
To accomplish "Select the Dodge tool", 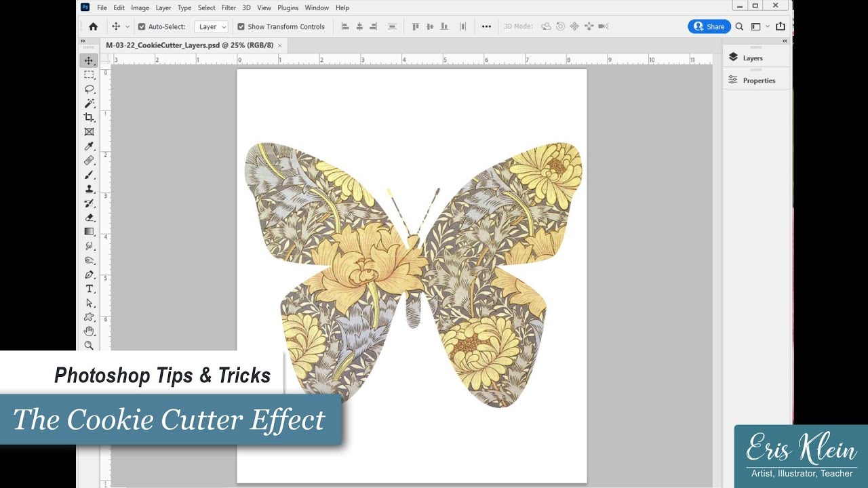I will 89,260.
